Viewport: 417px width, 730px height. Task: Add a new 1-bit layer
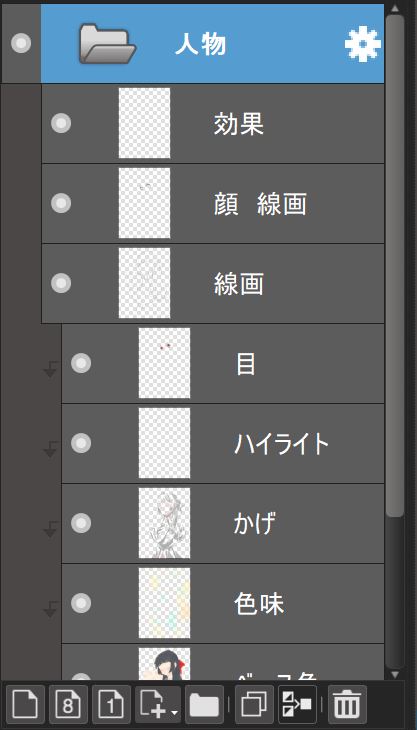tap(111, 704)
